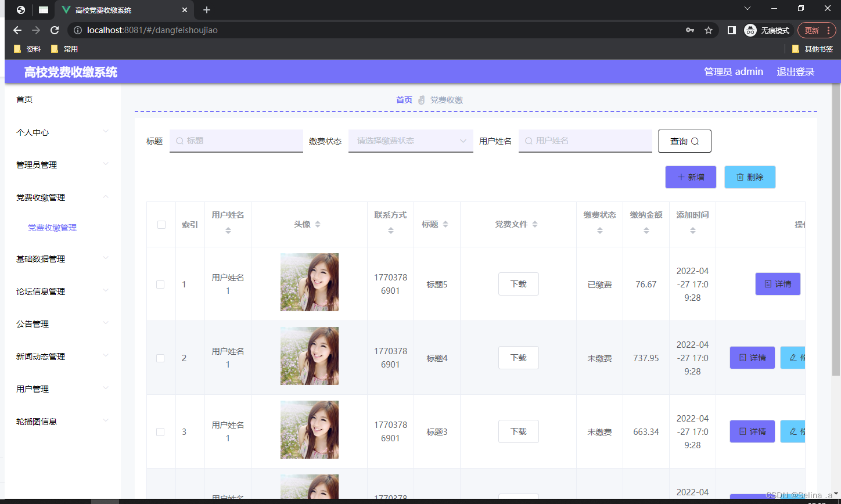This screenshot has height=504, width=841.
Task: Expand the 个人中心 sidebar menu
Action: [x=63, y=132]
